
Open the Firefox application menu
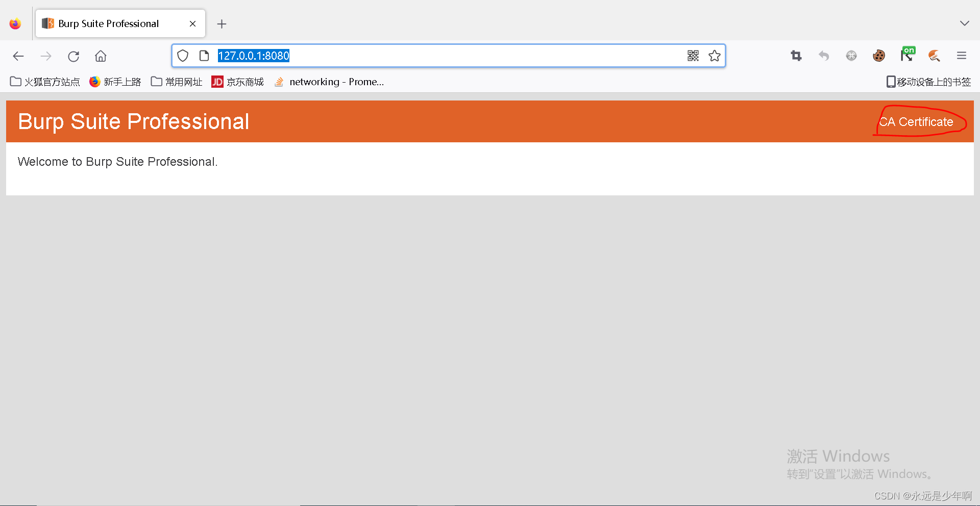962,56
